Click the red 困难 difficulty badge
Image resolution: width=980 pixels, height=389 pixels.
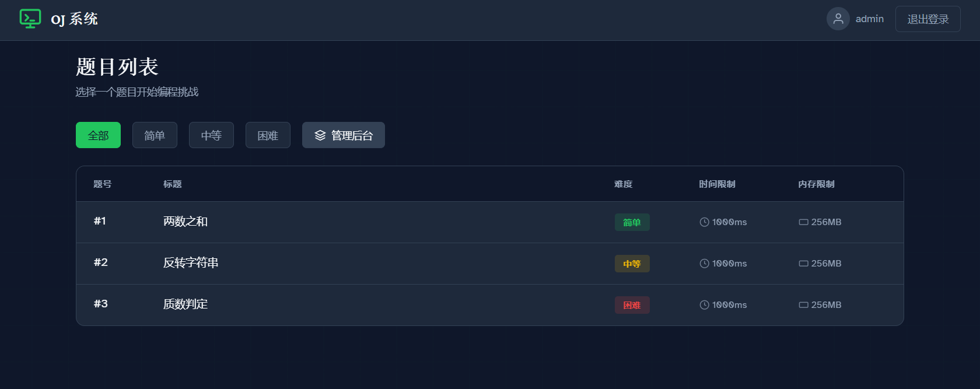pos(632,305)
